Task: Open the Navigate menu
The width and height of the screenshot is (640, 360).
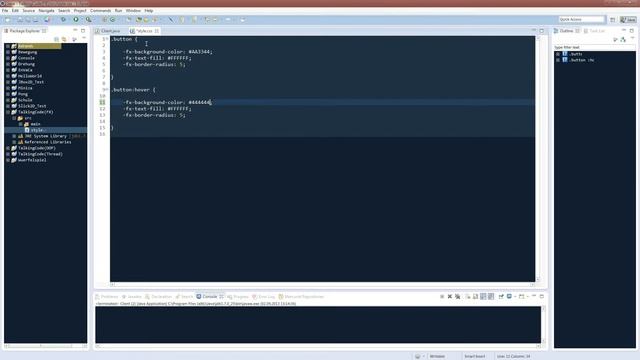Action: [x=46, y=11]
